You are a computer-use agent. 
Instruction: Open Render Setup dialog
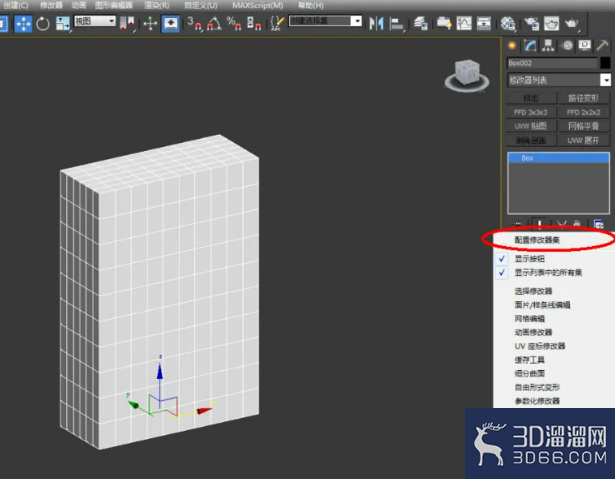pyautogui.click(x=531, y=24)
